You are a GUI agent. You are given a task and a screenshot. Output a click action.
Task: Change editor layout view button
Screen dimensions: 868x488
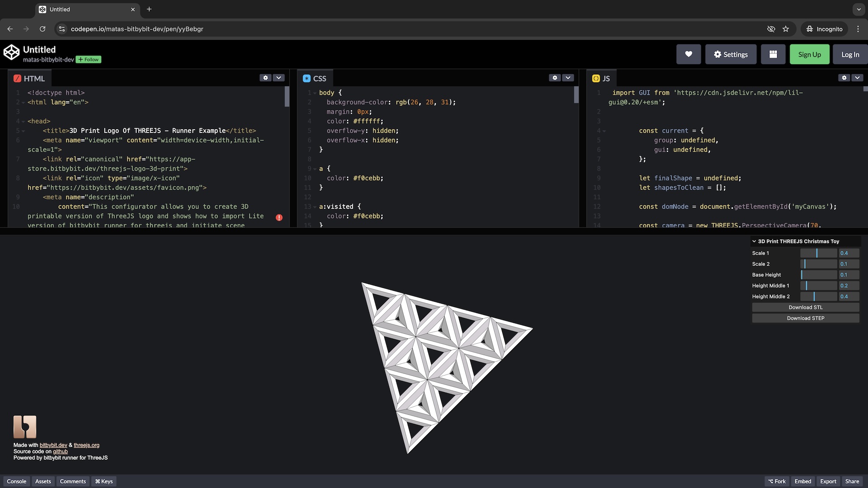pyautogui.click(x=773, y=54)
